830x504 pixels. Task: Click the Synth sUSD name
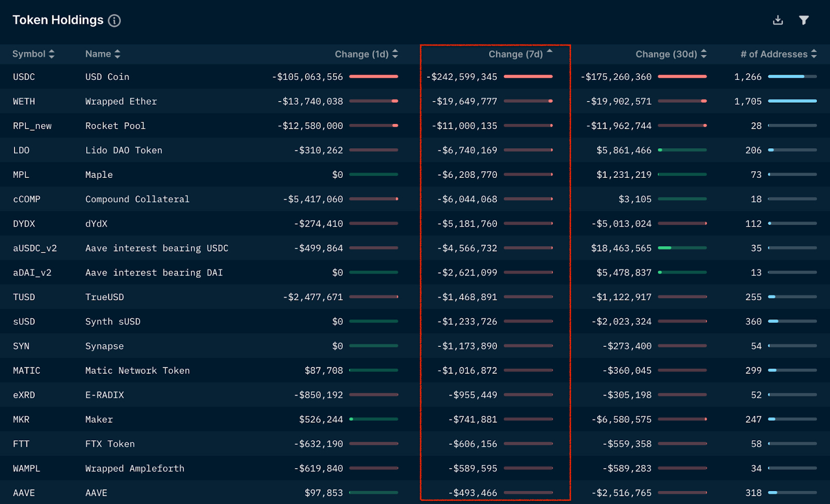point(113,321)
